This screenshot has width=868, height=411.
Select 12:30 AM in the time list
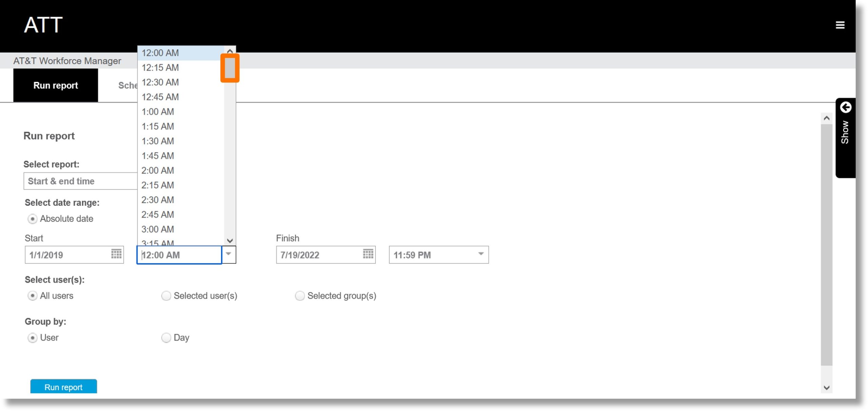(x=181, y=82)
